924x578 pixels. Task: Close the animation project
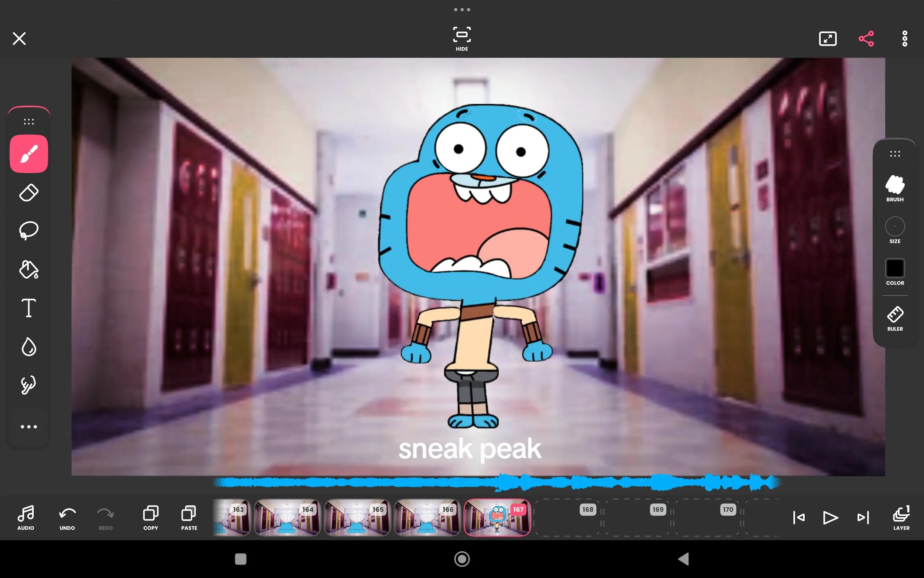click(x=19, y=39)
